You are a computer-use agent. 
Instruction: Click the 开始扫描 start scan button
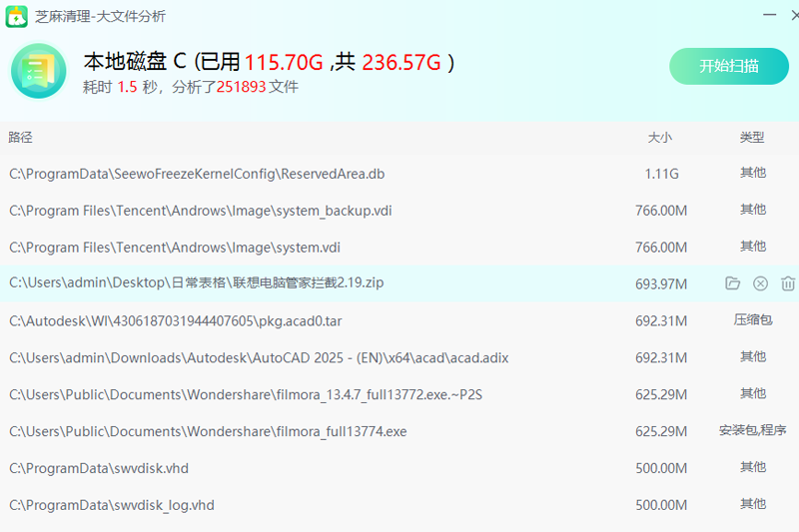[729, 66]
